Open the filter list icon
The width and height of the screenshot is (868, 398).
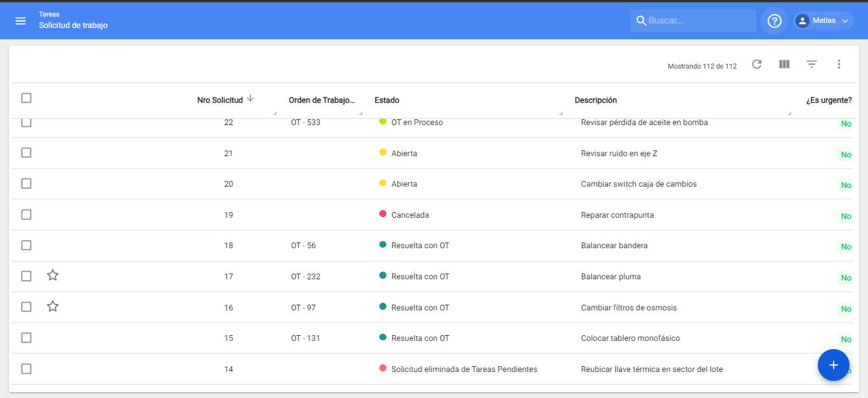pyautogui.click(x=811, y=64)
